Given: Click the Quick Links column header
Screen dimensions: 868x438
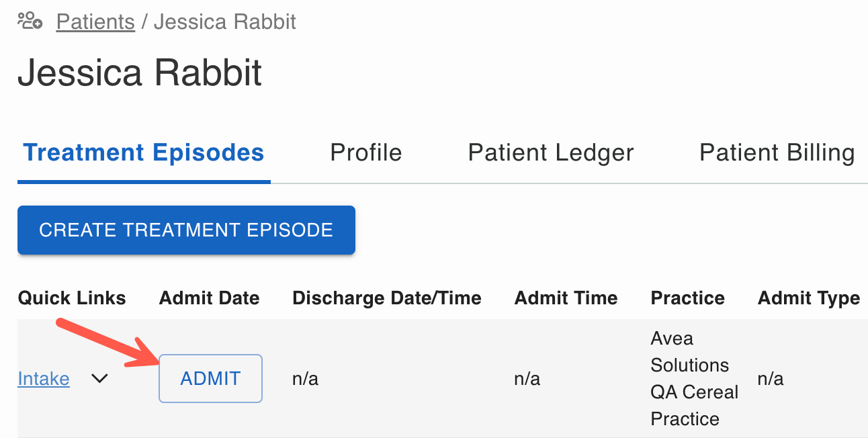Looking at the screenshot, I should point(72,298).
